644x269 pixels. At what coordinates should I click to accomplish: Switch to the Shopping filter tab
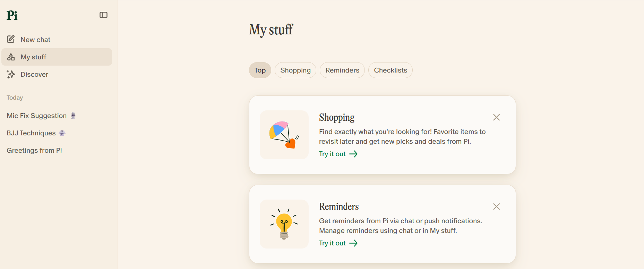[295, 70]
